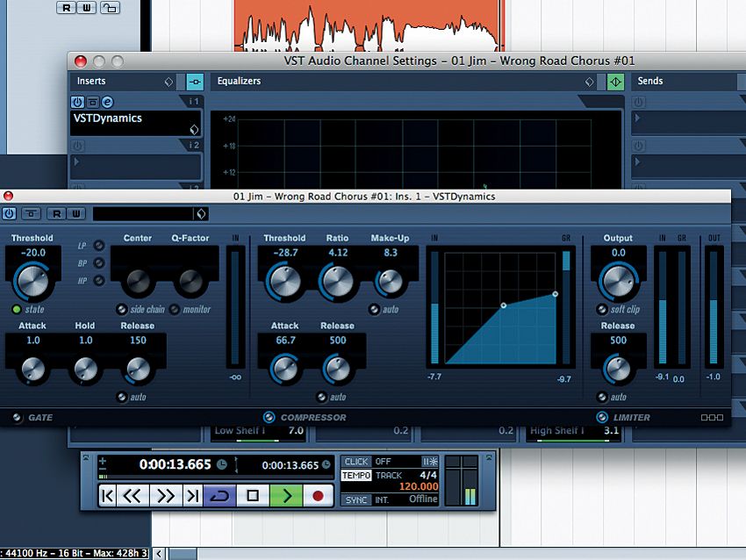Toggle side chain in the Gate section
Image resolution: width=746 pixels, height=560 pixels.
click(x=121, y=309)
